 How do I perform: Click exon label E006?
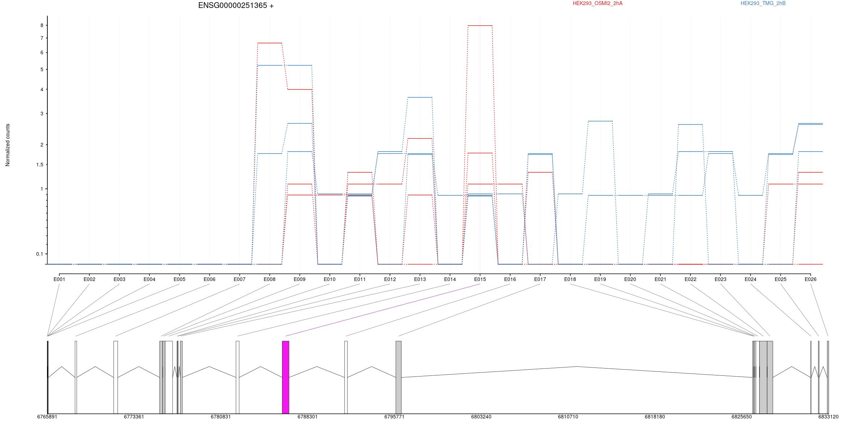[x=209, y=279]
